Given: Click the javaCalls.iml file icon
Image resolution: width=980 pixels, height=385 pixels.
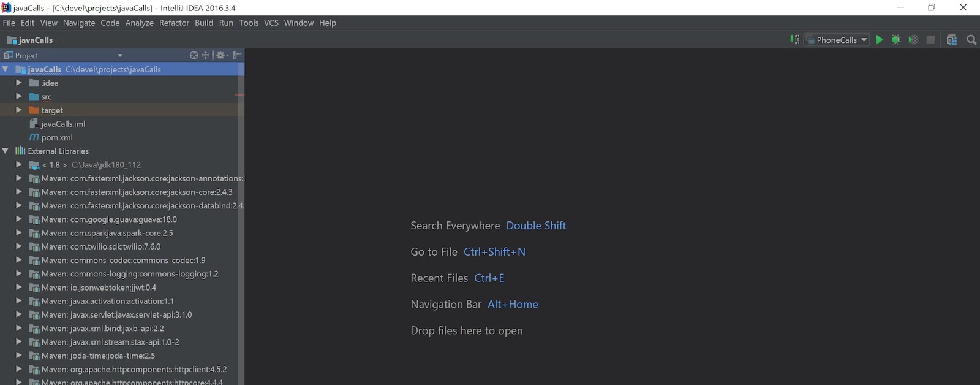Looking at the screenshot, I should click(x=34, y=124).
